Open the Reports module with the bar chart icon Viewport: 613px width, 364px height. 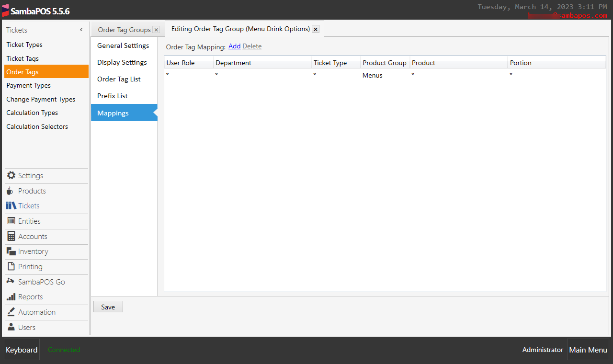click(x=29, y=297)
